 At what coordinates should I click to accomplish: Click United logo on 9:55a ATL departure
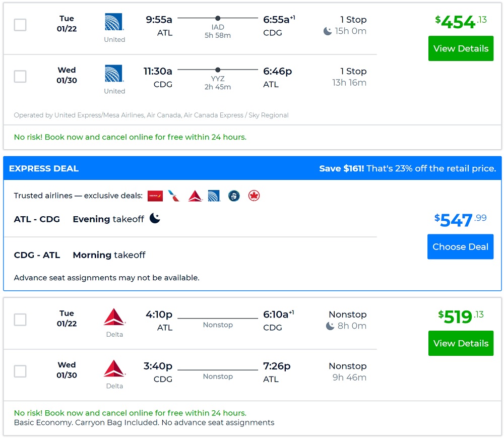pyautogui.click(x=114, y=22)
